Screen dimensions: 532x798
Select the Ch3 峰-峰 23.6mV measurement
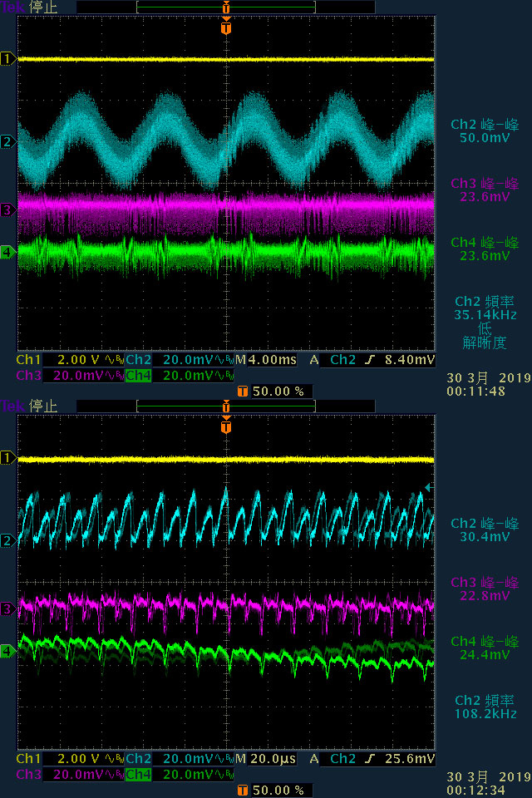pyautogui.click(x=485, y=190)
